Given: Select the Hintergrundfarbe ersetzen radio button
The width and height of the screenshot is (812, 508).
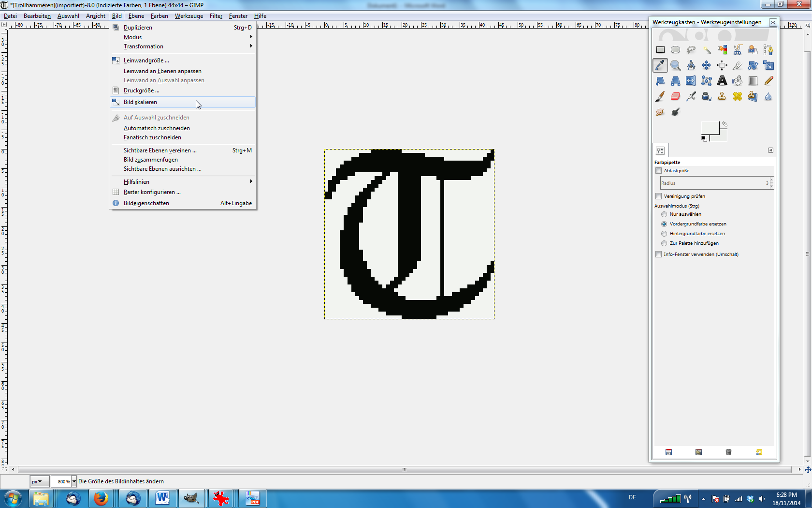Looking at the screenshot, I should click(x=664, y=234).
